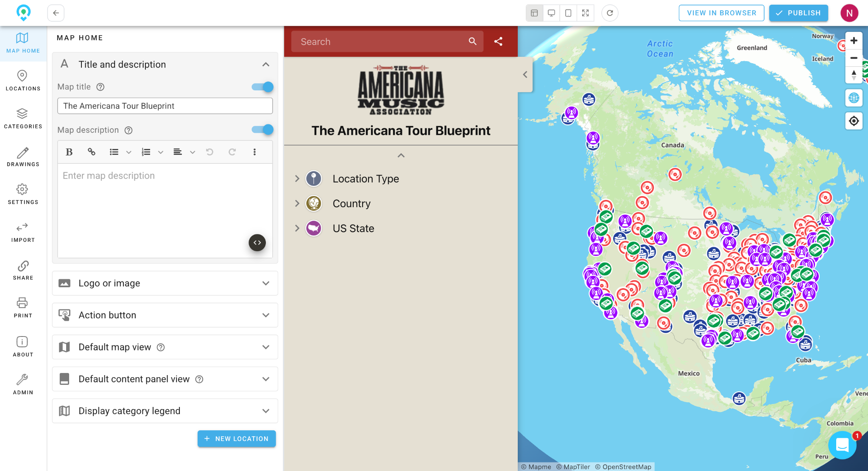
Task: Click the share icon beside search
Action: [498, 42]
